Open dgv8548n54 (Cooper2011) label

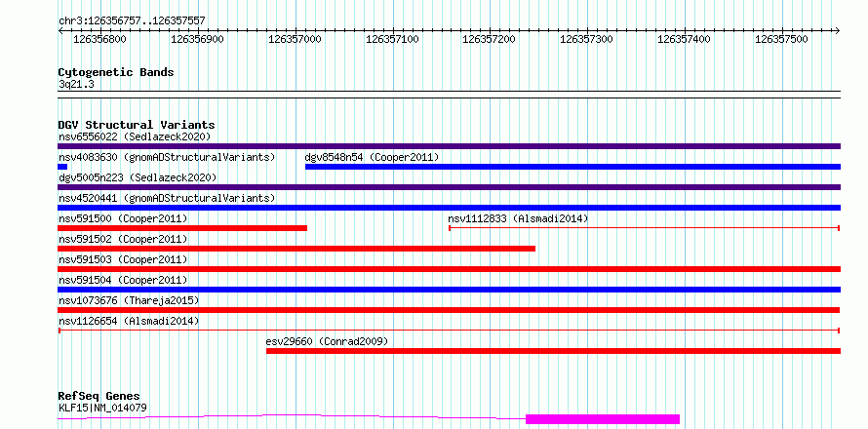372,157
